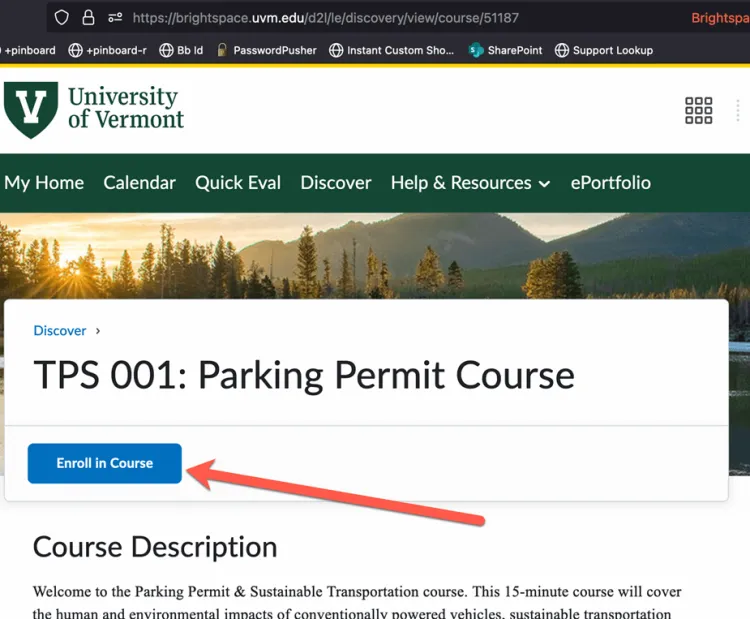The image size is (750, 619).
Task: Click the Discover breadcrumb link
Action: coord(60,331)
